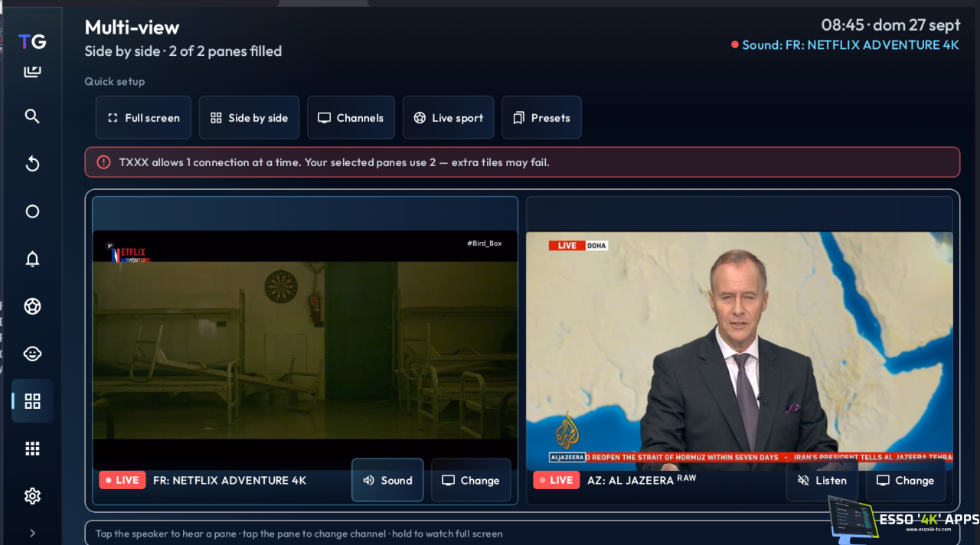
Task: Toggle Sound on Netflix Adventure pane
Action: [387, 480]
